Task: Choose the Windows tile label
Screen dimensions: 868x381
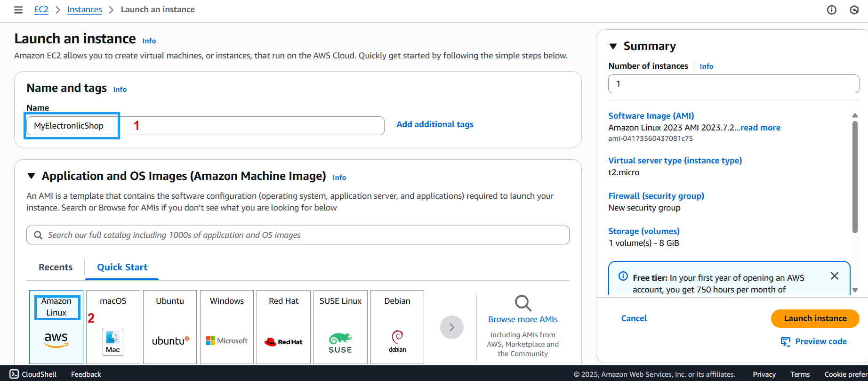Action: tap(227, 301)
